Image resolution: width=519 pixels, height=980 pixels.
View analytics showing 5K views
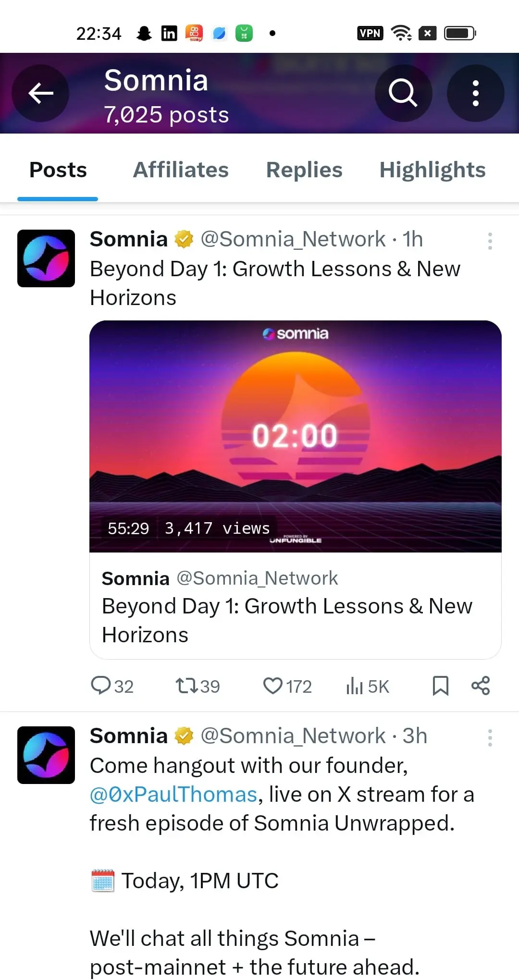point(368,686)
